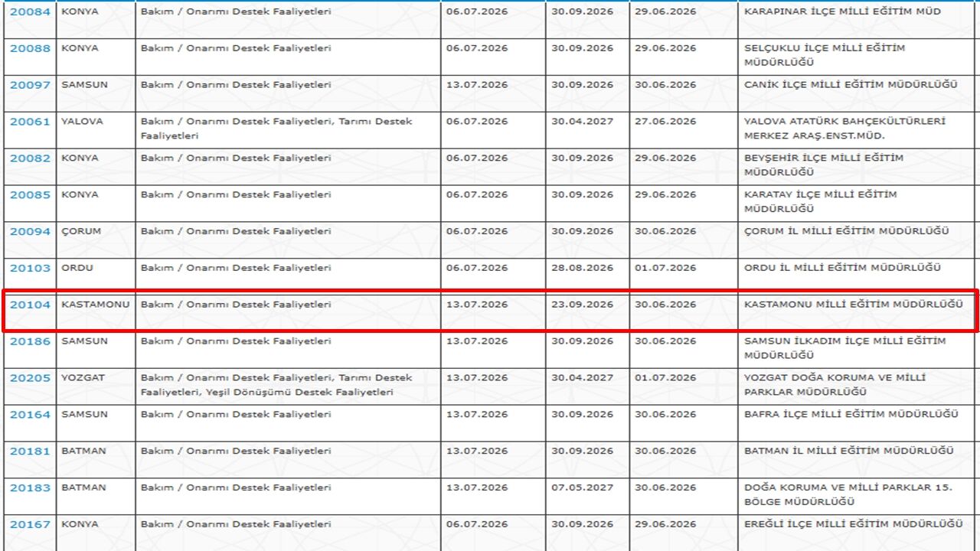980x551 pixels.
Task: Click SELÇUKLU İLÇE MİLLİ EĞİTİM MÜDÜRLÜĞÜ text
Action: [824, 55]
